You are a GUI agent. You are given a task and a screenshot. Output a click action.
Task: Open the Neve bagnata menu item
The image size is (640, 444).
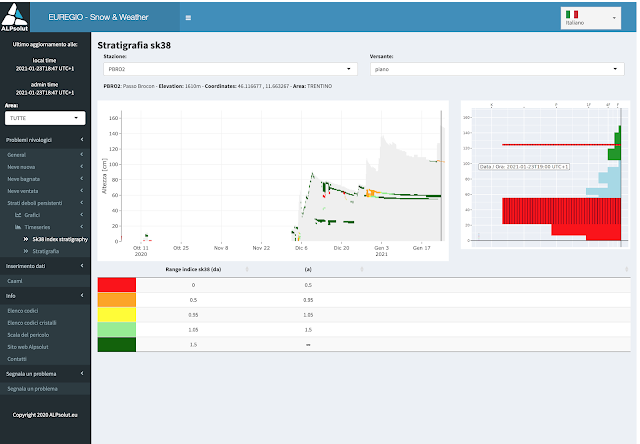click(45, 179)
